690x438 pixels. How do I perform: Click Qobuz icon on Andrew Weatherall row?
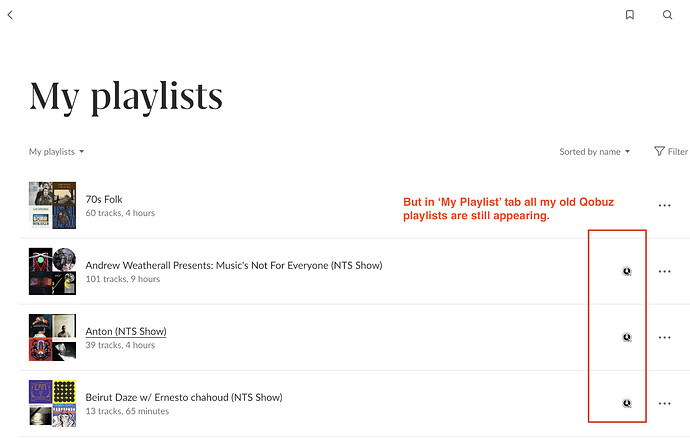click(x=627, y=271)
